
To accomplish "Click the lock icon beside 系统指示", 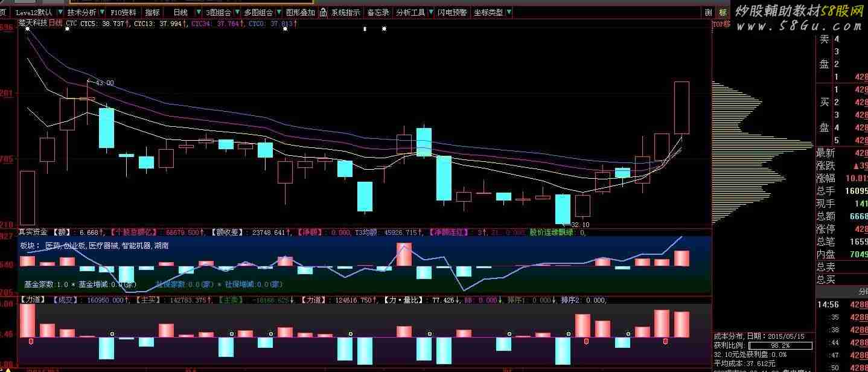I will coord(324,12).
